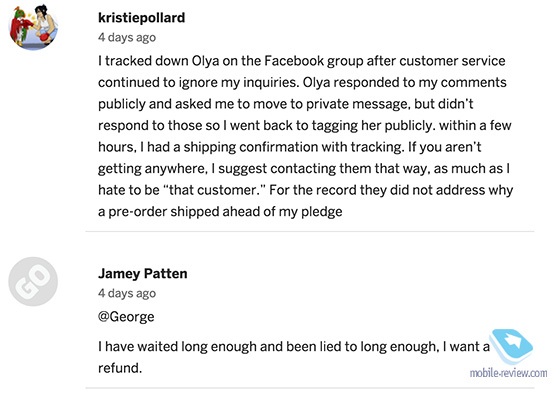Click the timestamp under kristiepollard

pyautogui.click(x=127, y=37)
